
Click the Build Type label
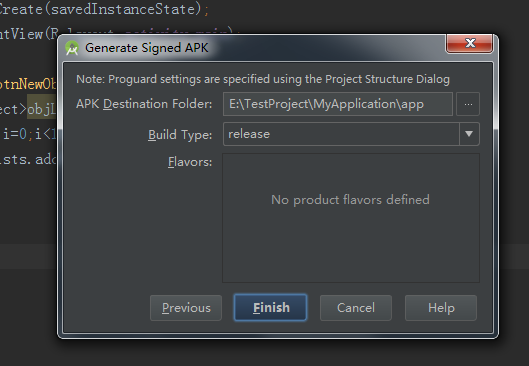coord(180,135)
